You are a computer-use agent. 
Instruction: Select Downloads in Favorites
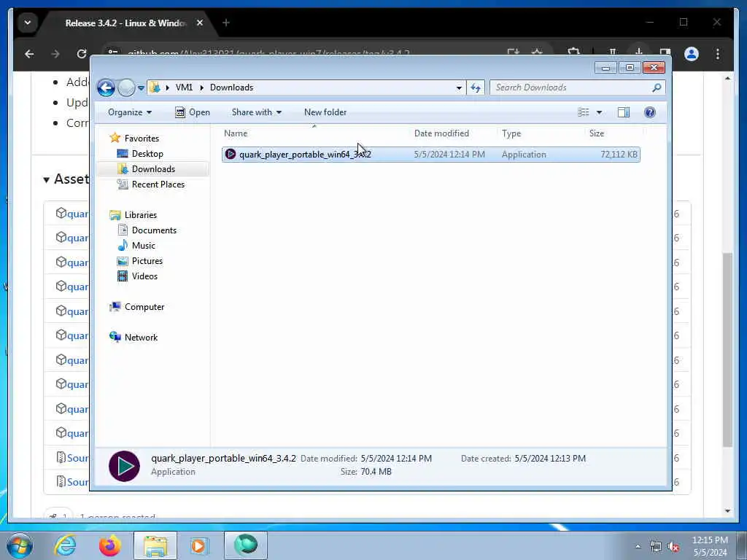(x=153, y=169)
